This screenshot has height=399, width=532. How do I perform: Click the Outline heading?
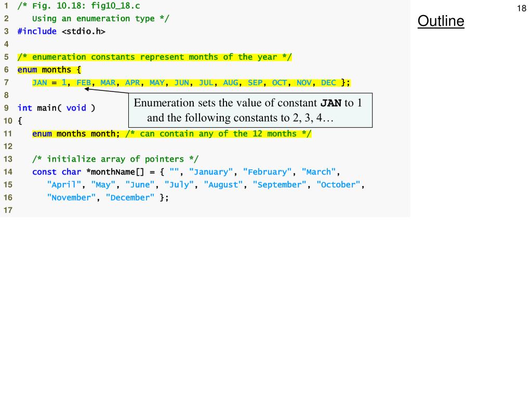[441, 21]
